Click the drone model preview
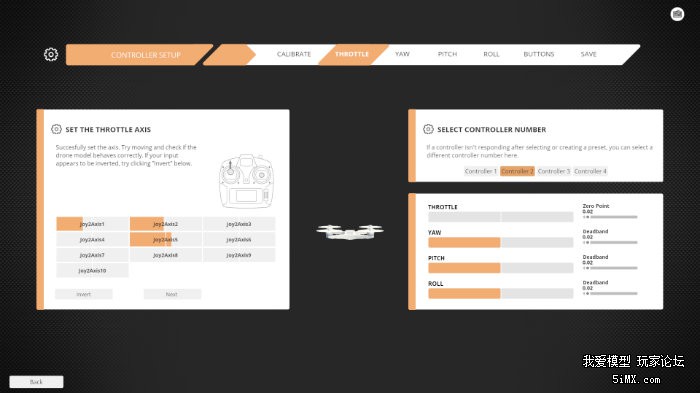Viewport: 700px width, 393px height. 350,231
